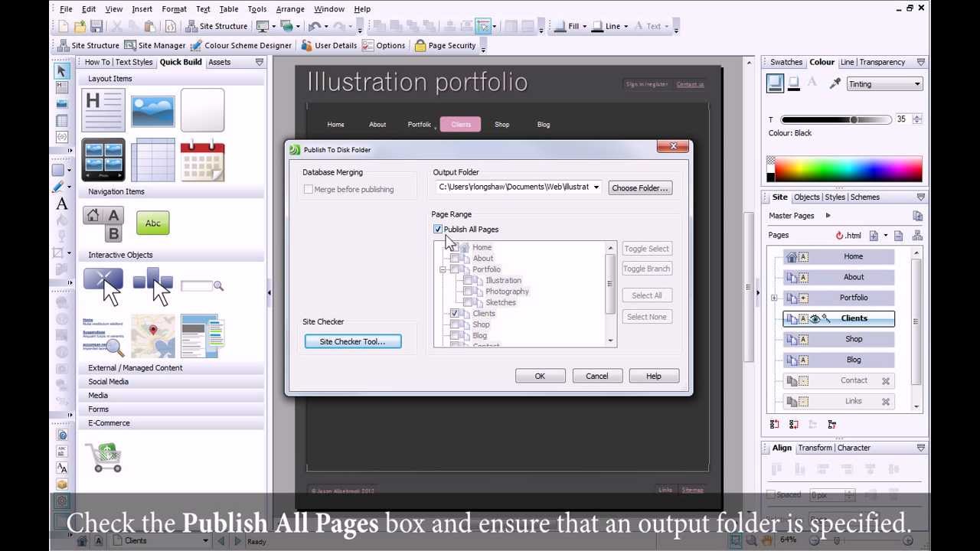Switch to the Swatches tab
Screen dimensions: 980x551
(x=786, y=63)
